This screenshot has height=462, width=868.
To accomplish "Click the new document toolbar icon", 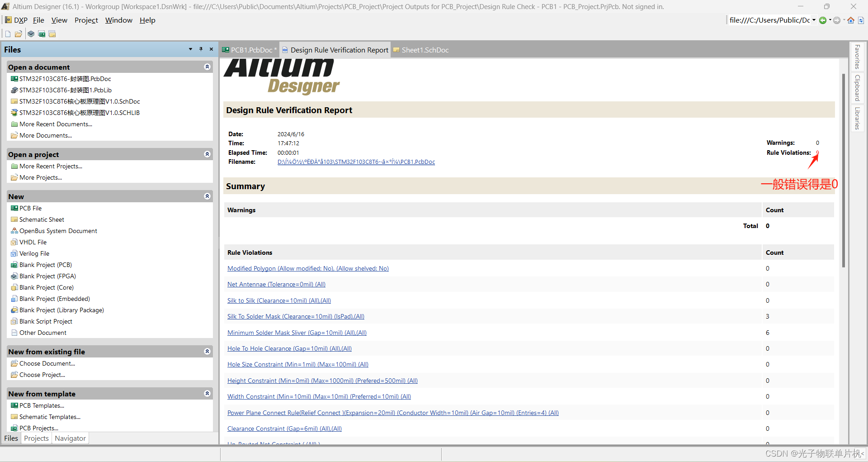I will coord(8,34).
